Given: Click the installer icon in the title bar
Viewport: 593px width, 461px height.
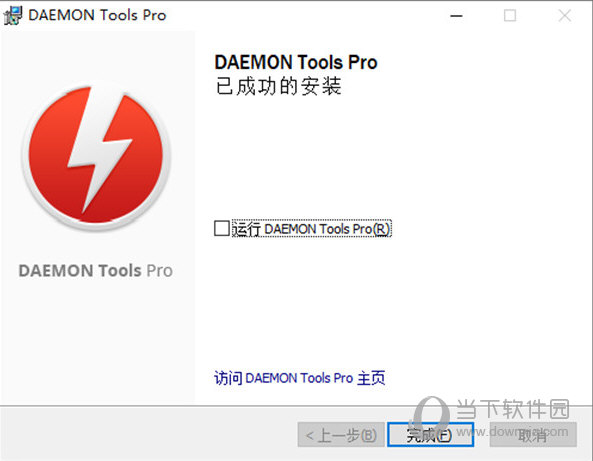Looking at the screenshot, I should pos(13,16).
